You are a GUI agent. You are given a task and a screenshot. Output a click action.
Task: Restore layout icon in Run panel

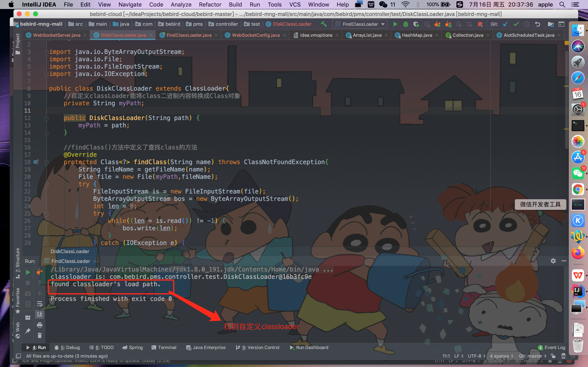(x=28, y=317)
